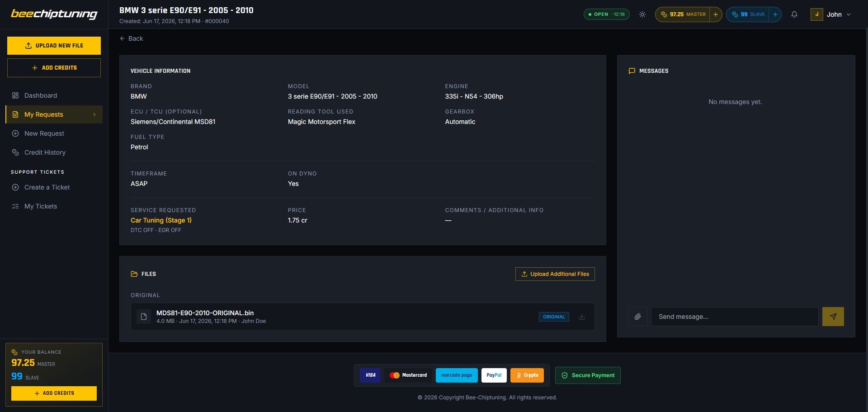Open the notifications bell
The height and width of the screenshot is (412, 868).
click(794, 14)
